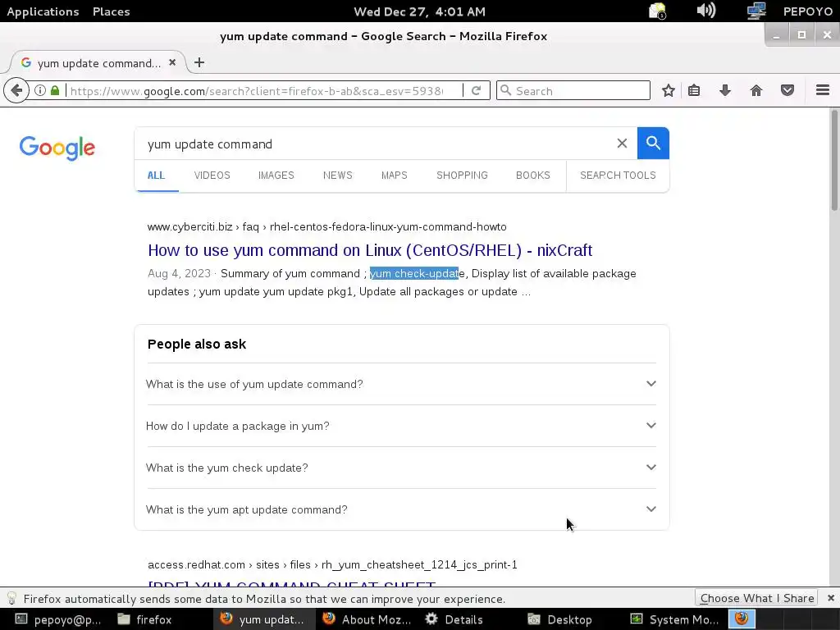Click Google search query input field
Image resolution: width=840 pixels, height=630 pixels.
(x=375, y=144)
